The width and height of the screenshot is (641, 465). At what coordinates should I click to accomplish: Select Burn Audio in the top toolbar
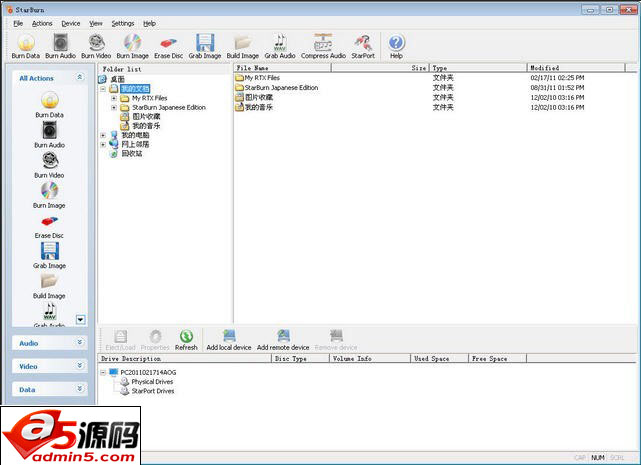[x=61, y=45]
